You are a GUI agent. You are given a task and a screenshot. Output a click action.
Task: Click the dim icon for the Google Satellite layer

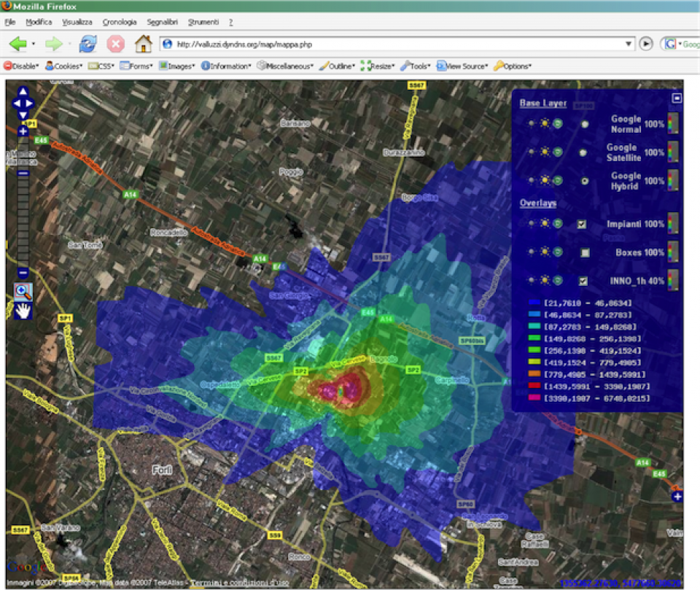click(x=532, y=152)
